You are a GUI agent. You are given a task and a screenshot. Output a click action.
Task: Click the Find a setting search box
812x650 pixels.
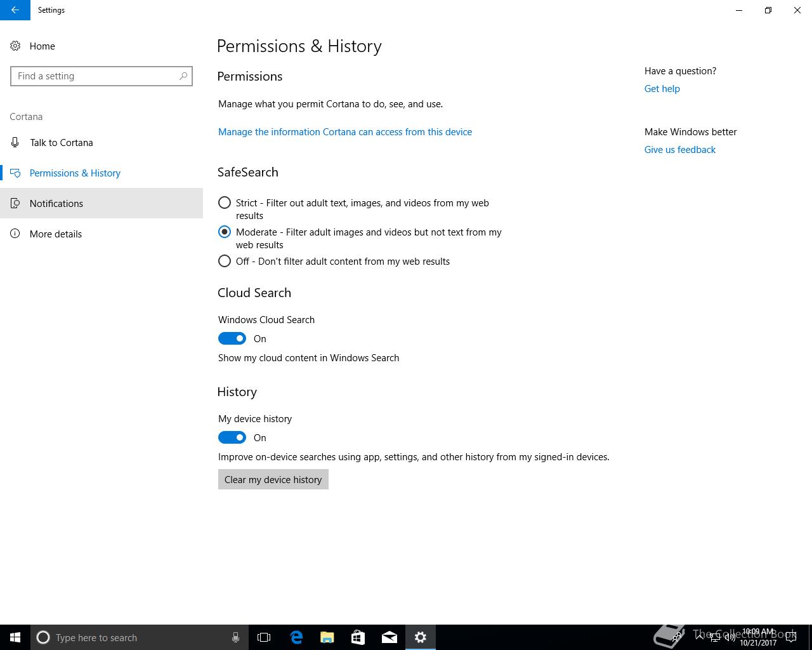click(x=101, y=76)
